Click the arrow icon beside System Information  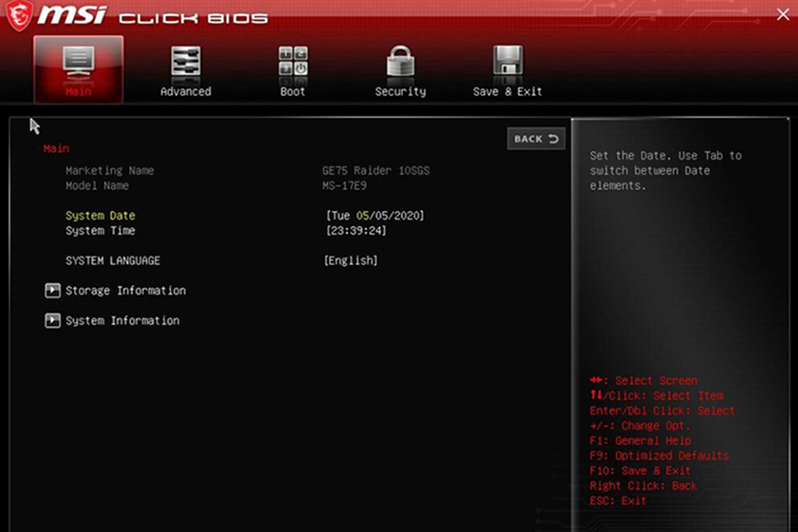(x=52, y=320)
